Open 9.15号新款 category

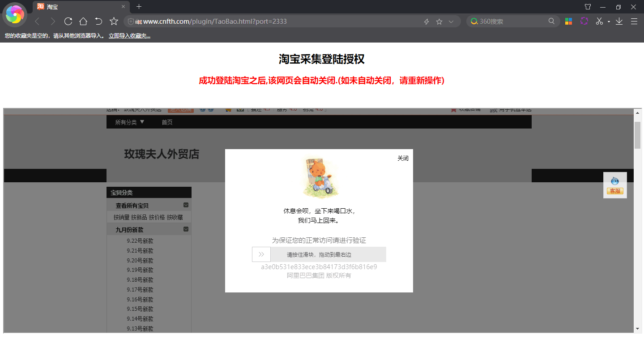coord(140,309)
